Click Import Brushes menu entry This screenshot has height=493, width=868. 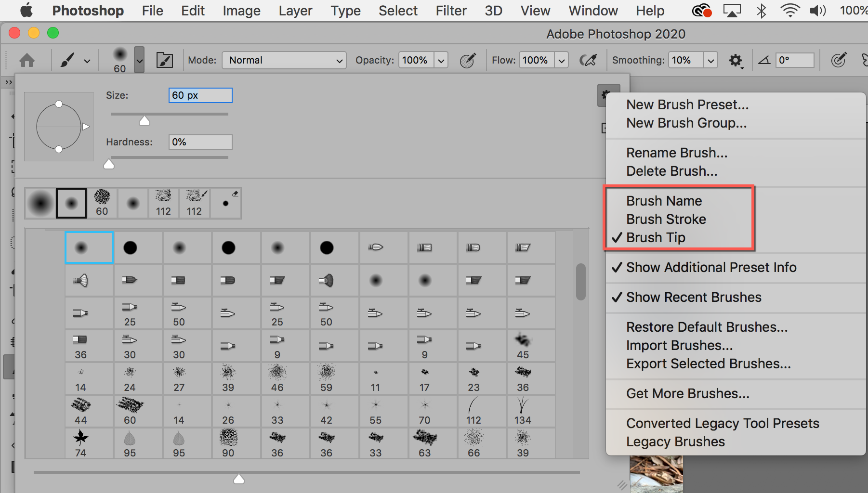[x=679, y=345]
